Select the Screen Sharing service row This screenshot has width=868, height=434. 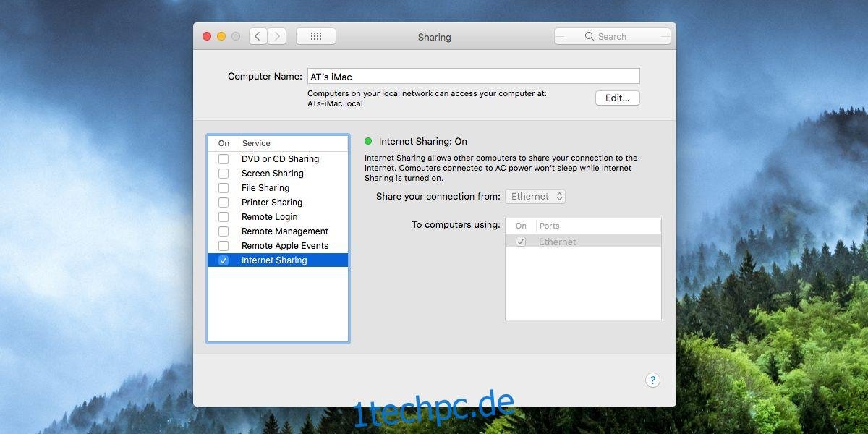[278, 174]
